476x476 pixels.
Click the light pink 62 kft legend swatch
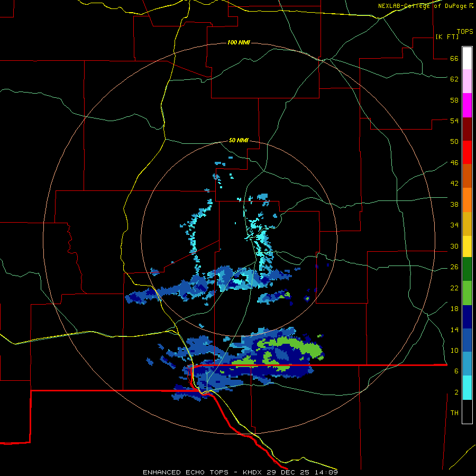point(467,81)
